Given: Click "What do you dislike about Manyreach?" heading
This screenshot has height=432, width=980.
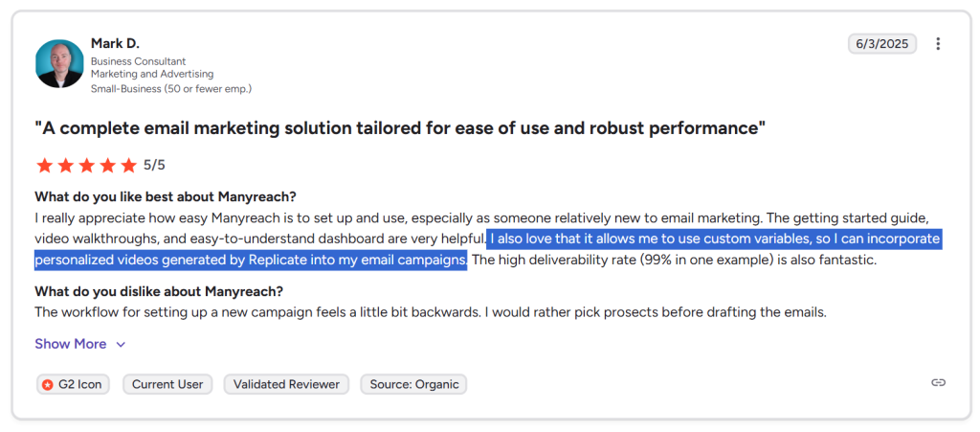Looking at the screenshot, I should (158, 291).
